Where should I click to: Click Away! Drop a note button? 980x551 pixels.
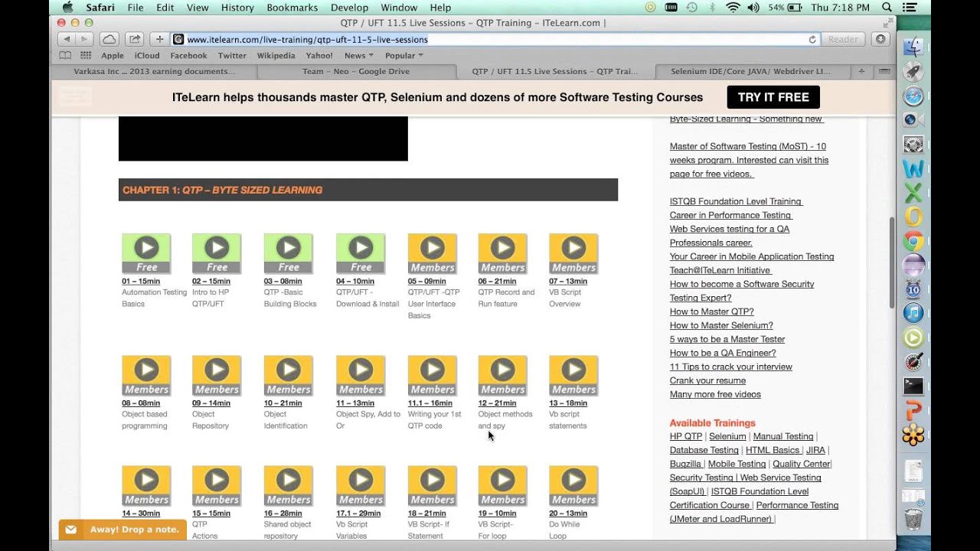pyautogui.click(x=122, y=530)
